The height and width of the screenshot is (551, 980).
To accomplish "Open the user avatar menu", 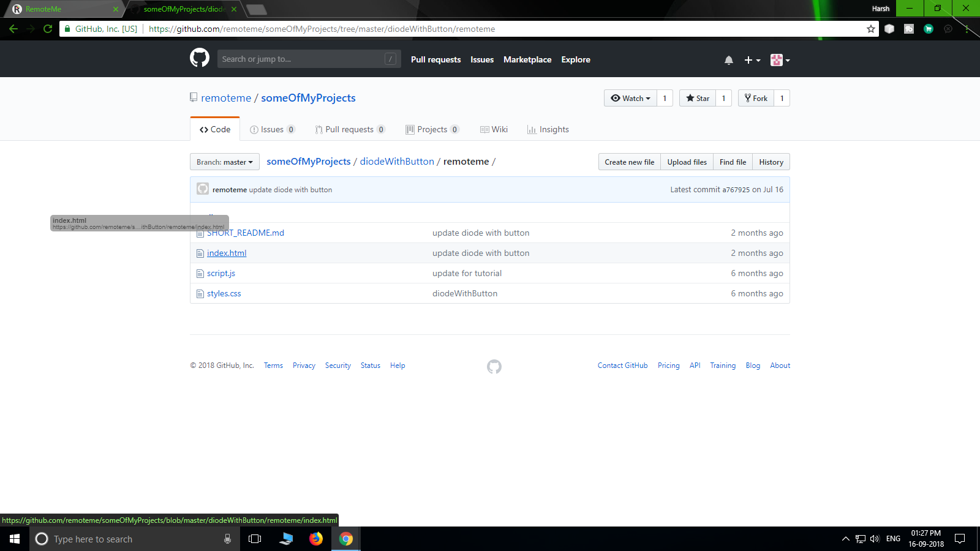I will click(780, 60).
